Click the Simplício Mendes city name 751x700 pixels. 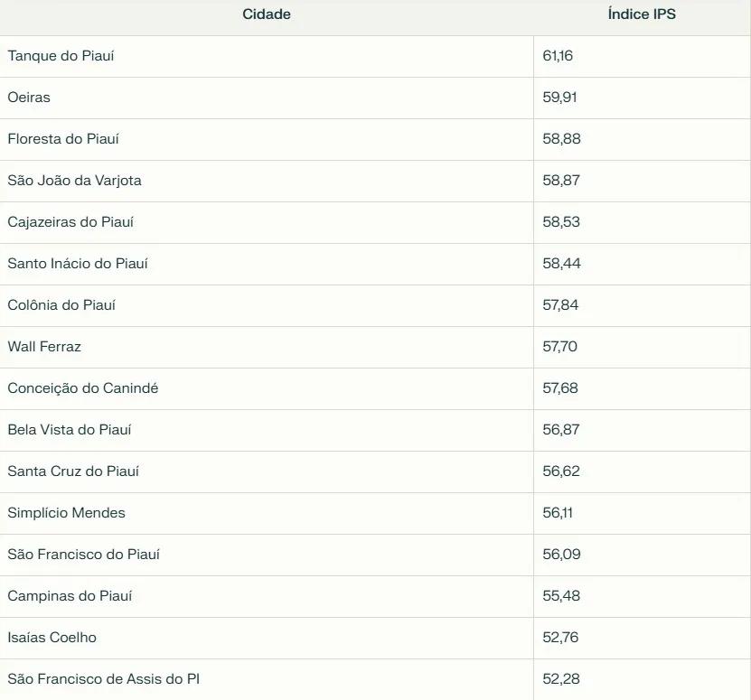coord(67,513)
